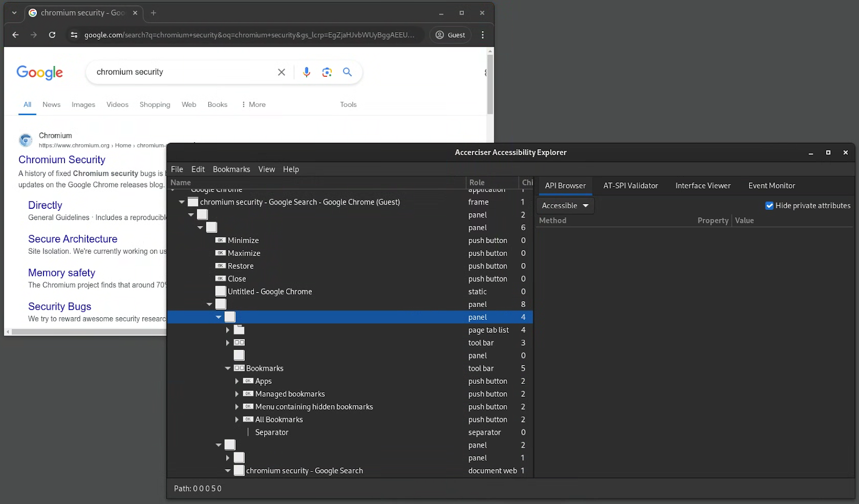Screen dimensions: 859x504
Task: Open the Memory safety sitelink
Action: [x=61, y=273]
